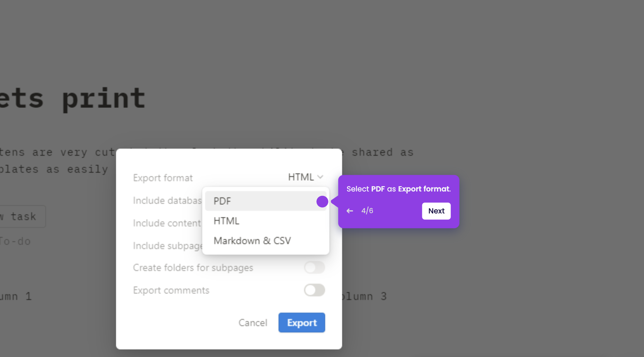Cancel the export dialog
Screen dimensions: 644x357
tap(253, 322)
